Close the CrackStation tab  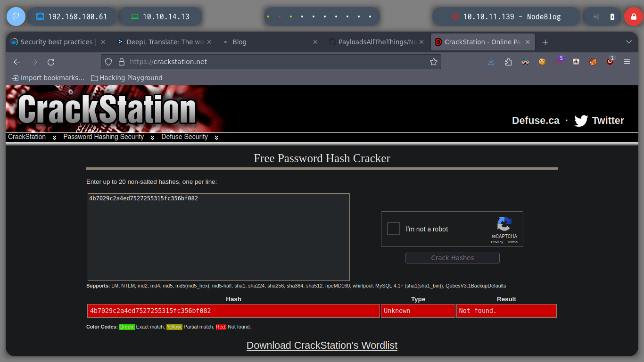pyautogui.click(x=528, y=42)
